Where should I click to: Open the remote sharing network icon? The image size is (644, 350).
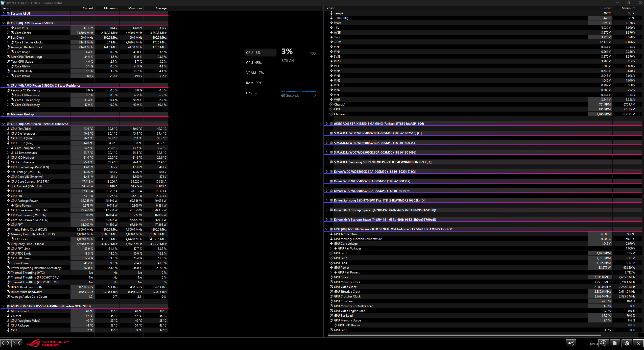click(571, 343)
